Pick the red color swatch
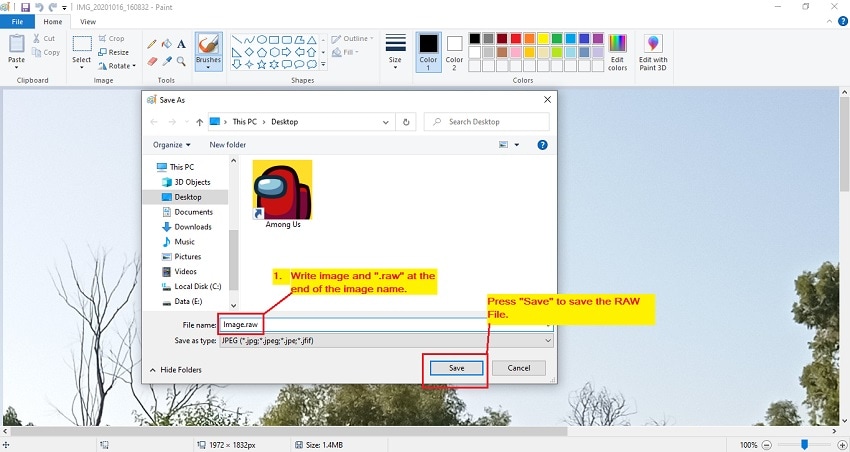 point(516,38)
